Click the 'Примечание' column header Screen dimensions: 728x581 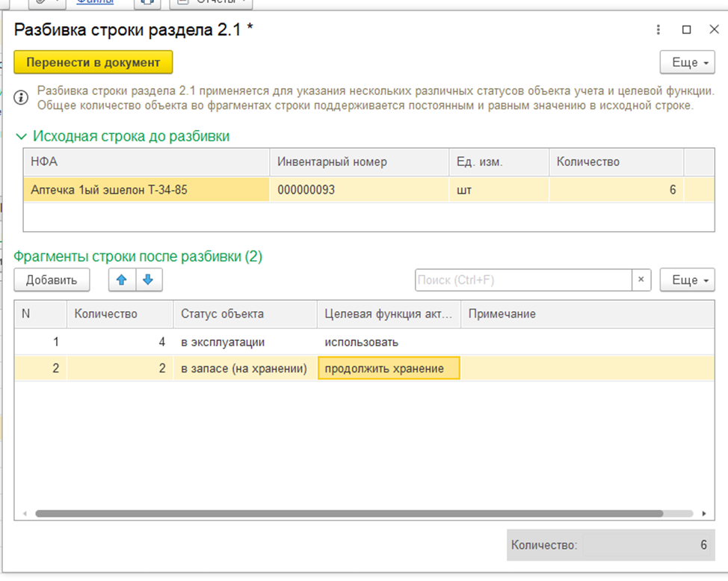click(587, 314)
